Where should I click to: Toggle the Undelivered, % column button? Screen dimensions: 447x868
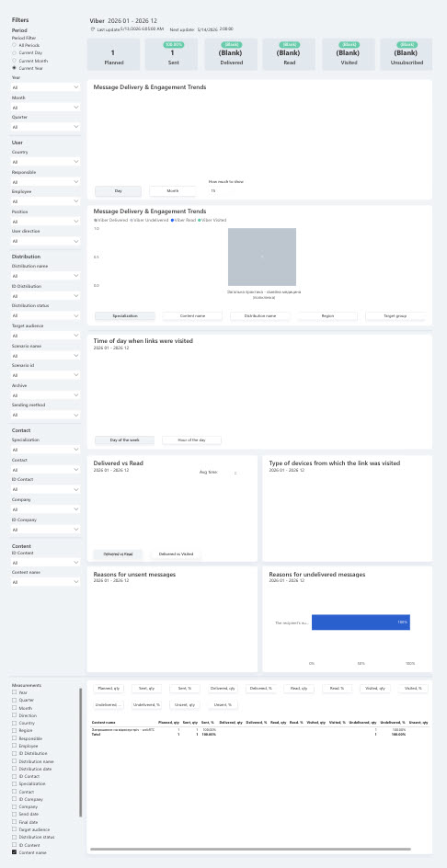147,704
